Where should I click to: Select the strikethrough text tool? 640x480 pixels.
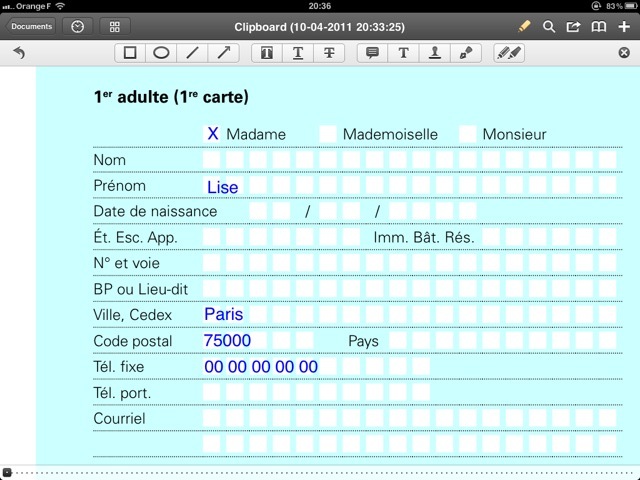click(329, 53)
